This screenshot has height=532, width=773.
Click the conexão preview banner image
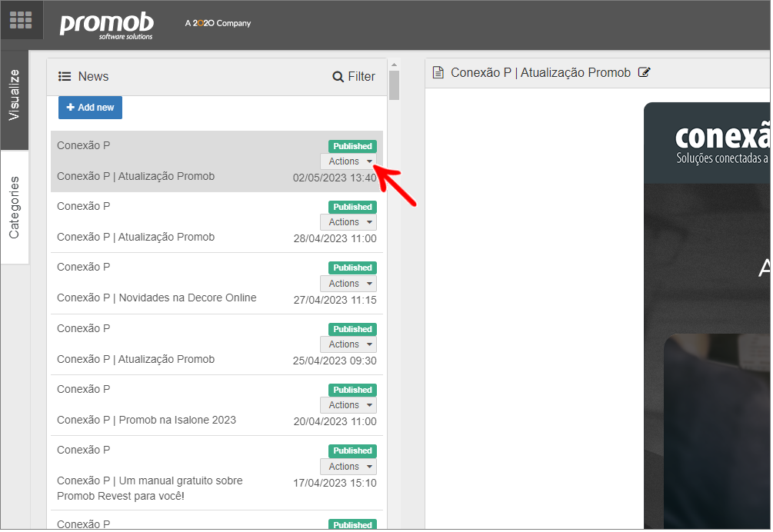coord(707,143)
